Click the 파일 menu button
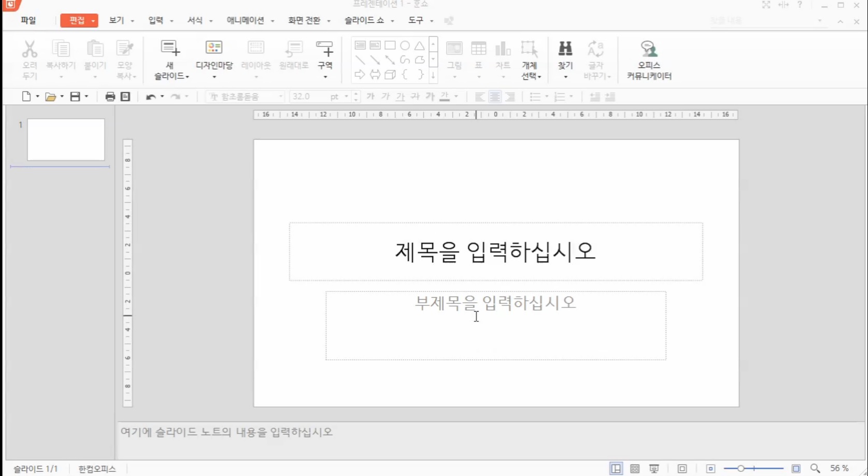This screenshot has height=476, width=868. coord(29,20)
